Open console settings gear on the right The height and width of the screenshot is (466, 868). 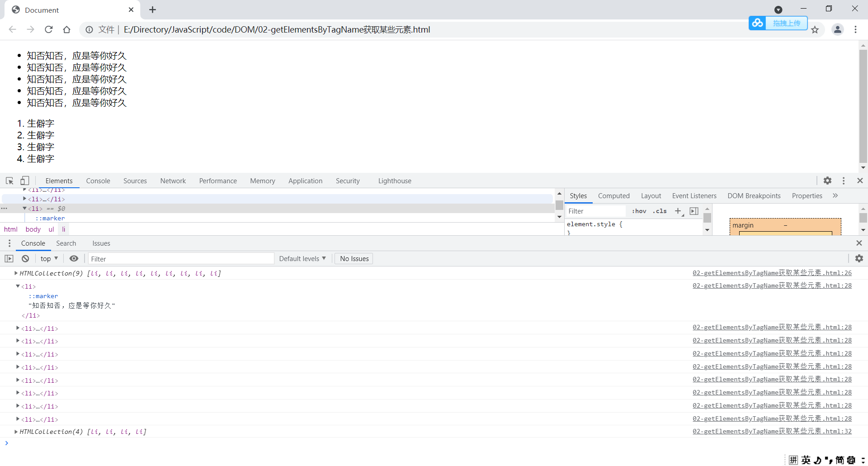859,258
